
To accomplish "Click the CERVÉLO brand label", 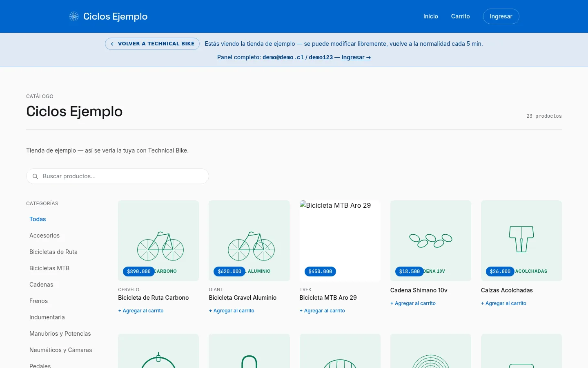I will tap(129, 289).
